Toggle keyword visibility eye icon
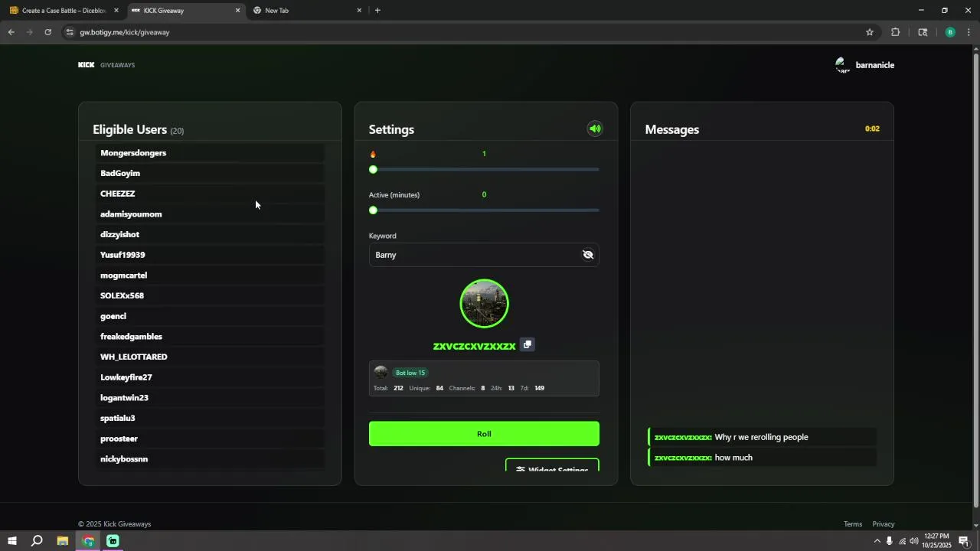The image size is (980, 551). point(588,255)
